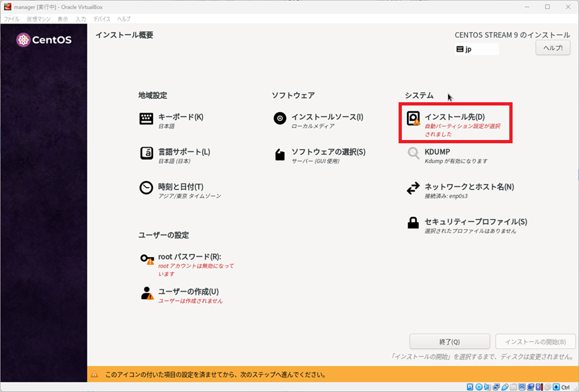Open the KDUMP magnifier icon
579x392 pixels.
pyautogui.click(x=413, y=153)
